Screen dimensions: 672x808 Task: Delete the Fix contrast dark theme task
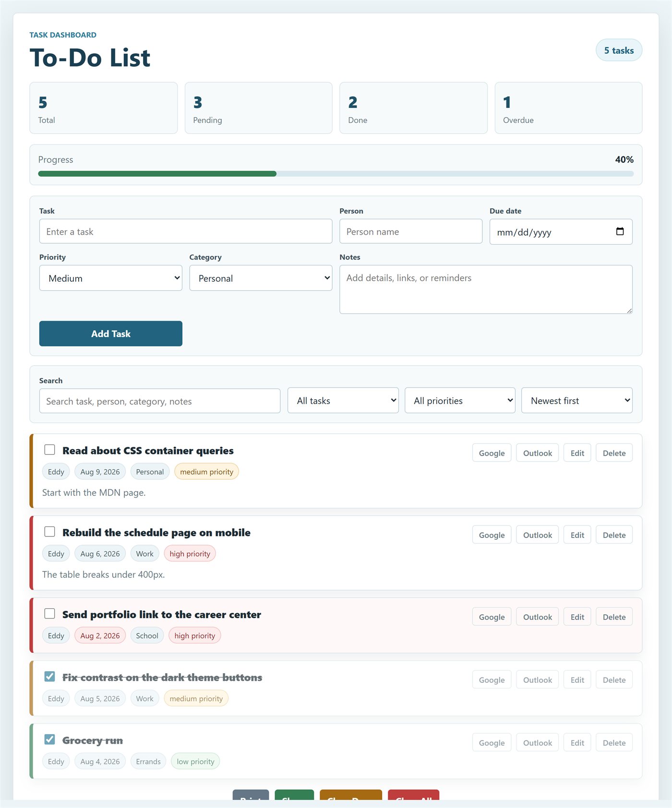614,680
